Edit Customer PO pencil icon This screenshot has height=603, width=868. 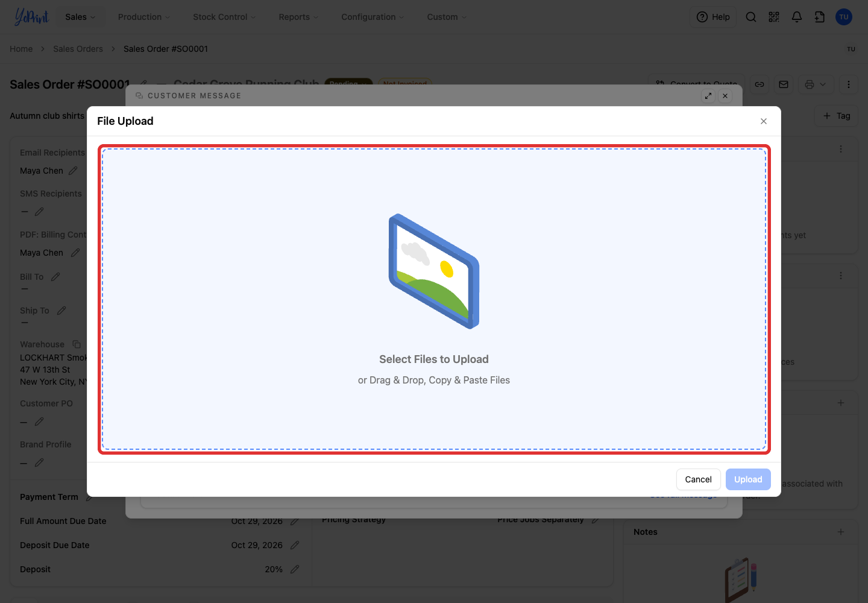point(39,421)
